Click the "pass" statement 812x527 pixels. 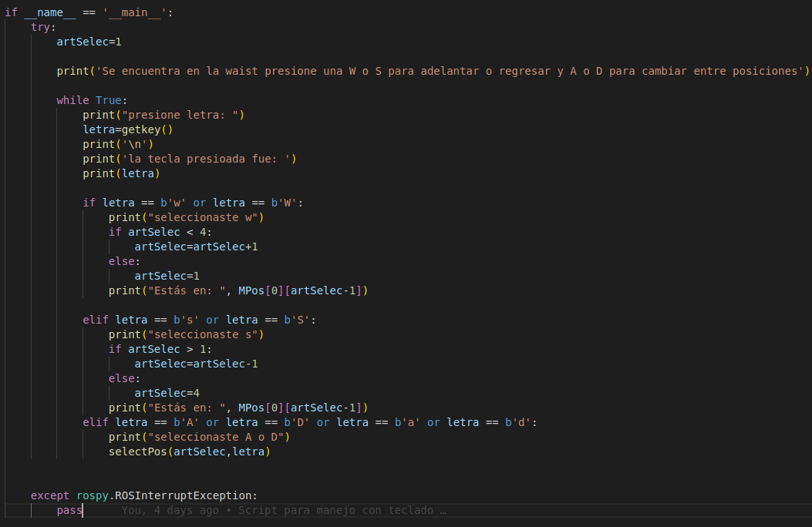pos(69,511)
